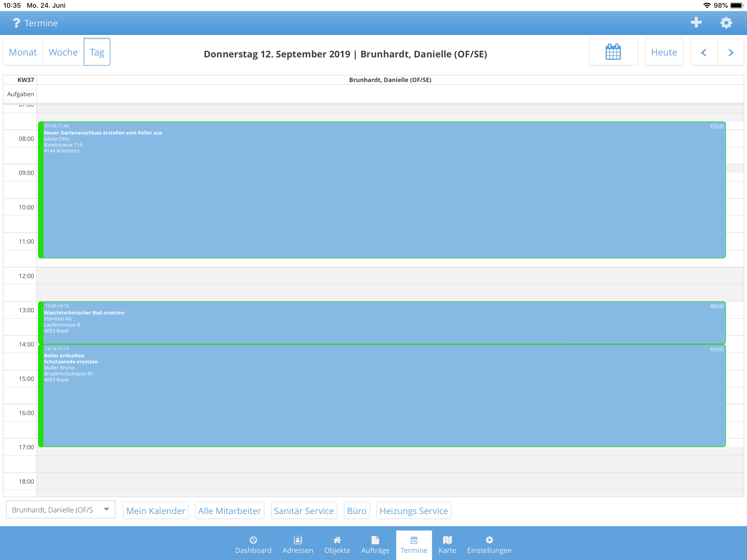
Task: Click the Schutzanode ersetzen line
Action: click(x=71, y=362)
